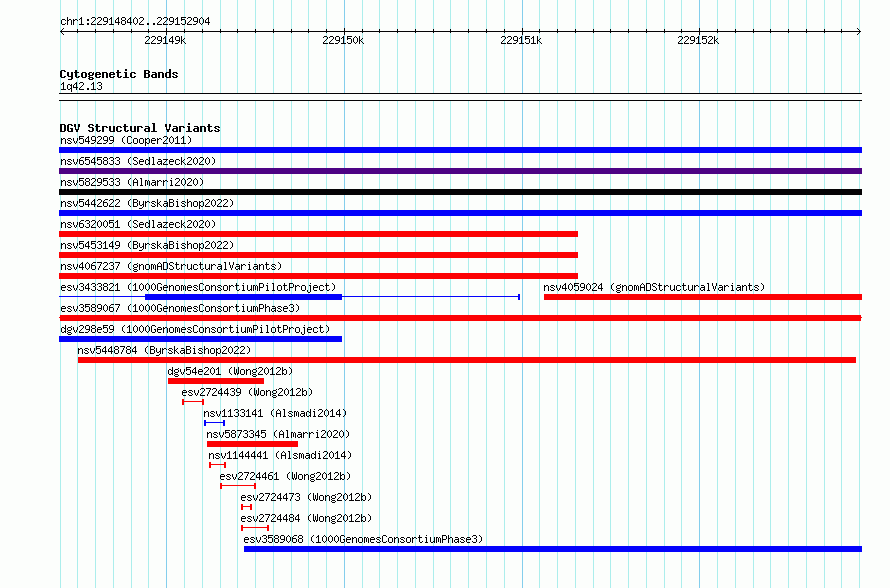Click the 229150k ruler tick label
Viewport: 890px width, 588px height.
[x=343, y=40]
